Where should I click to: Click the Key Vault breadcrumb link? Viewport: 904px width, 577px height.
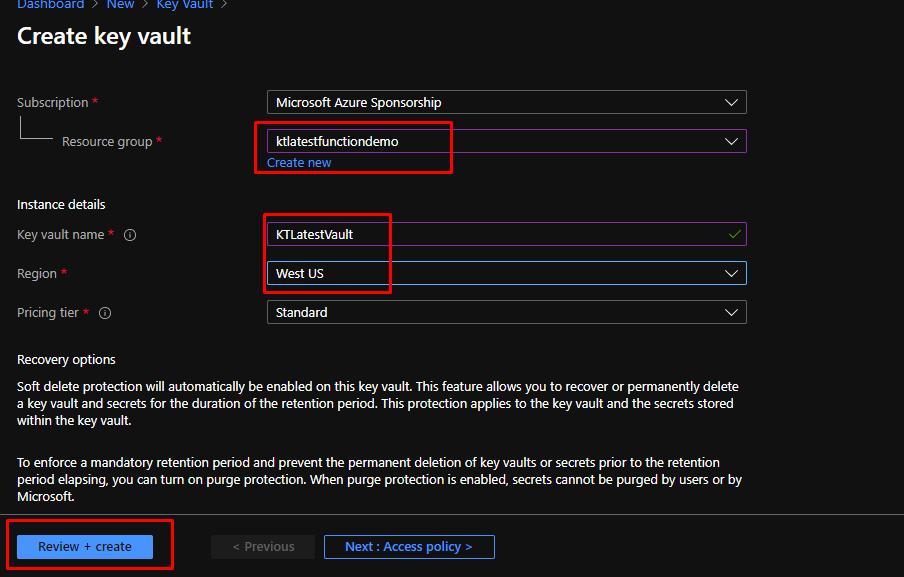coord(184,5)
